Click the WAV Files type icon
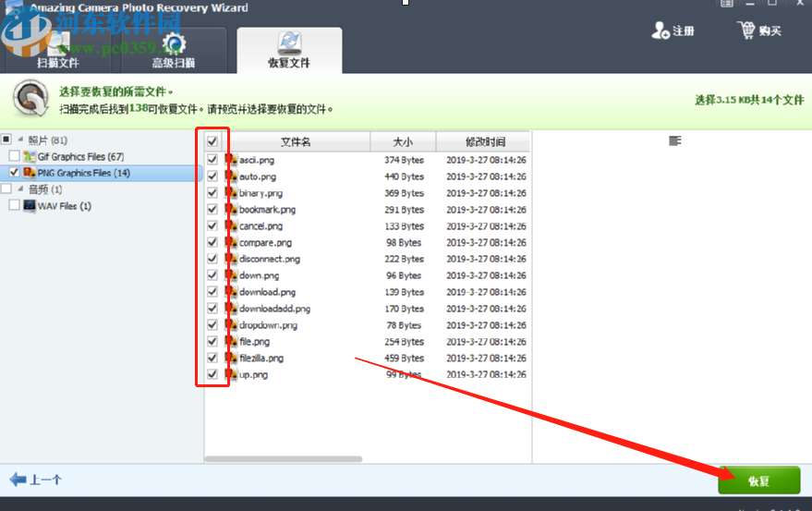 point(30,206)
